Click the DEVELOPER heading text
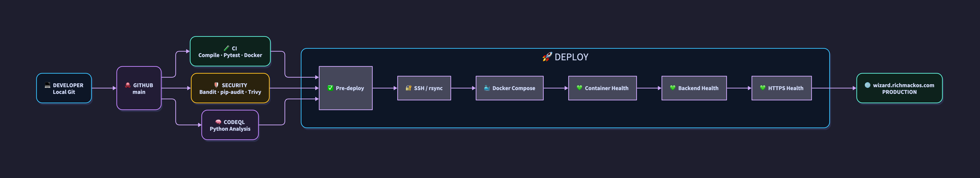The image size is (980, 178). pyautogui.click(x=68, y=85)
